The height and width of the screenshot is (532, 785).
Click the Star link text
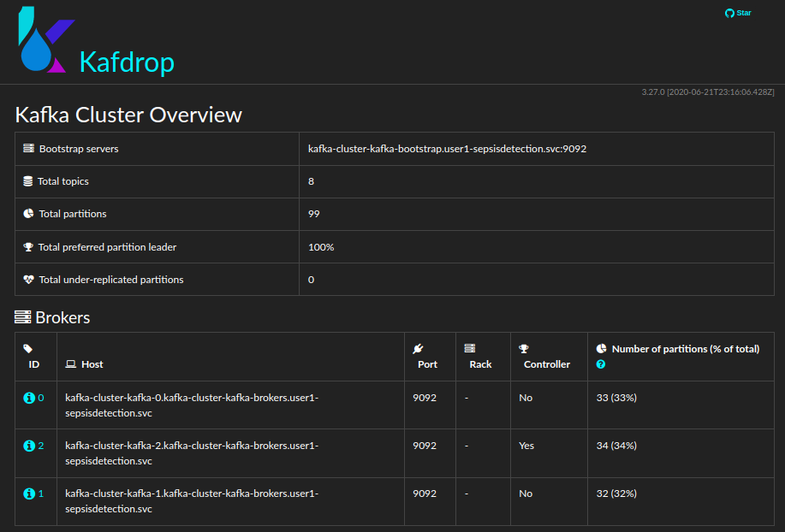click(x=744, y=13)
